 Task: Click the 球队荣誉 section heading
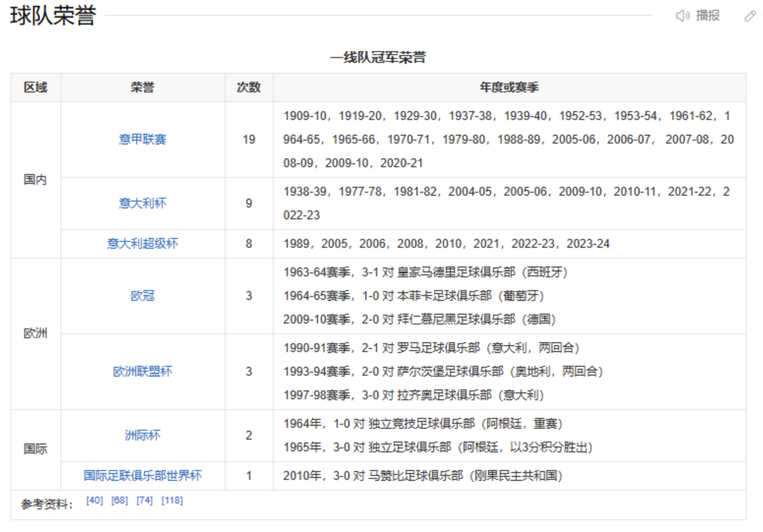click(x=53, y=16)
